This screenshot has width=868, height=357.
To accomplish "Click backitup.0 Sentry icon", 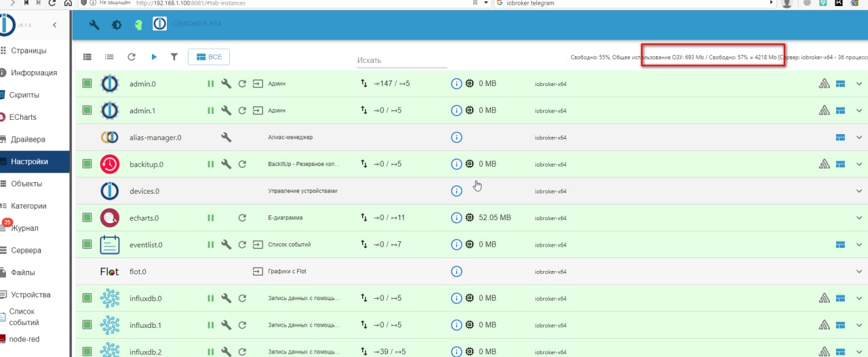I will tap(825, 164).
